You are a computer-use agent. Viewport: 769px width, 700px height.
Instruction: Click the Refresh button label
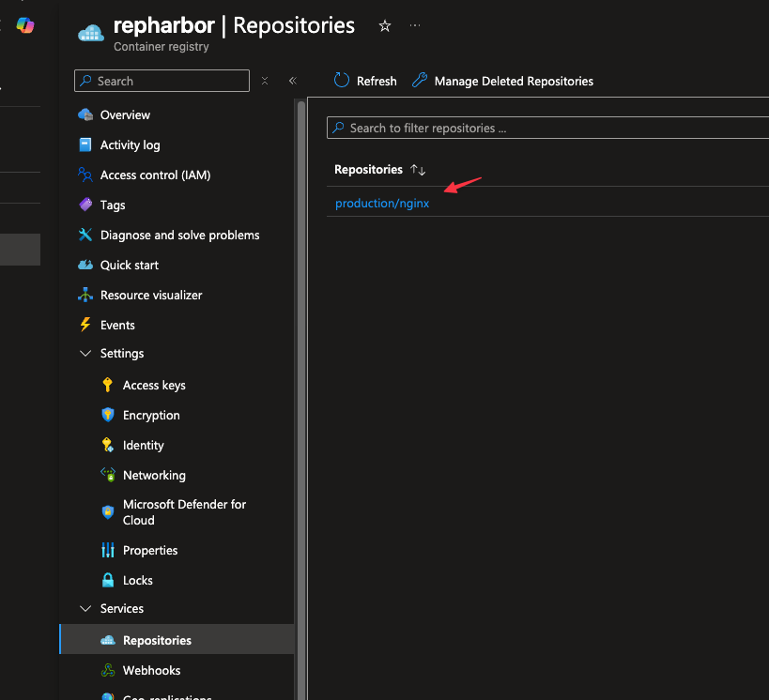click(377, 81)
